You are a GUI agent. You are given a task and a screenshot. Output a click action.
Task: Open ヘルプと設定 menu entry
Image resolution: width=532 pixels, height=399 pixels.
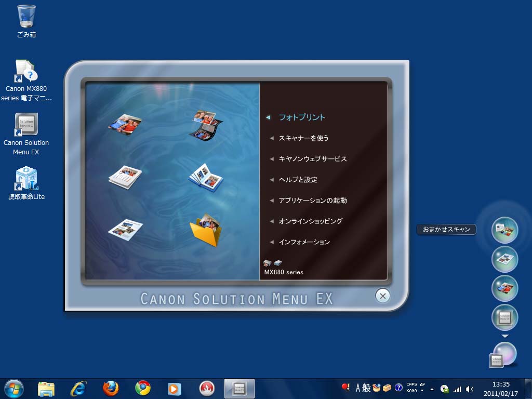[298, 180]
